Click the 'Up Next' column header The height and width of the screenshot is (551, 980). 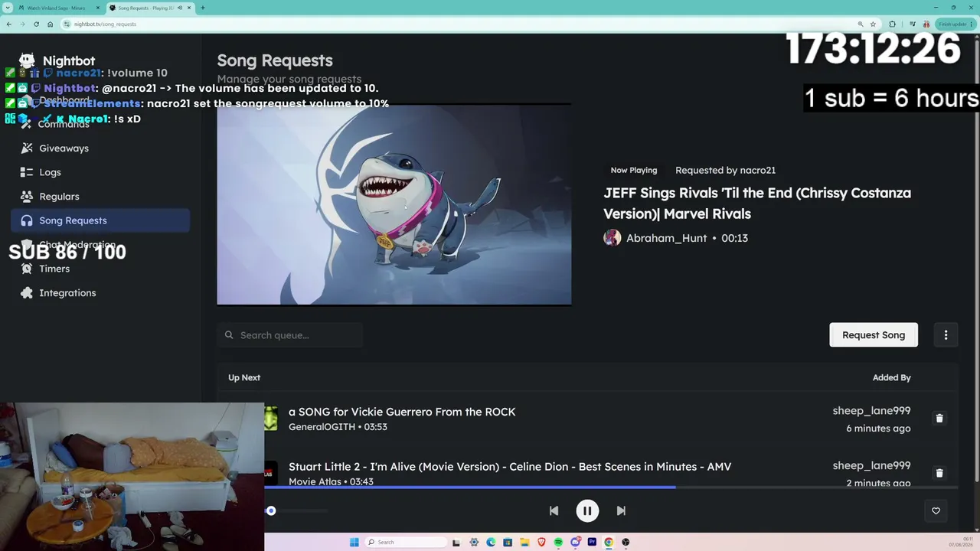244,377
